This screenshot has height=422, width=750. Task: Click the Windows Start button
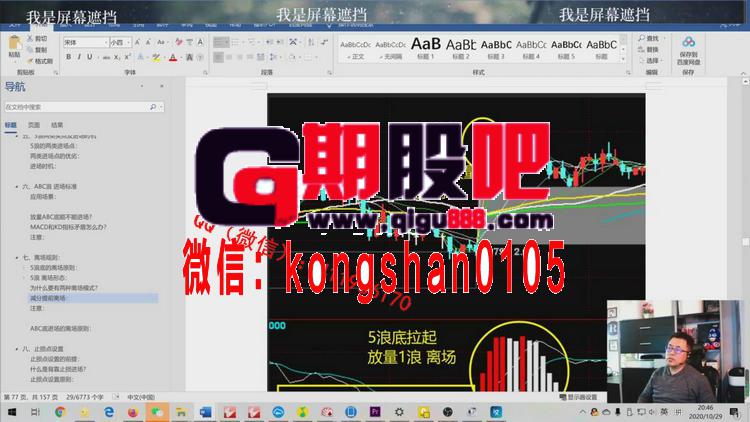click(11, 412)
